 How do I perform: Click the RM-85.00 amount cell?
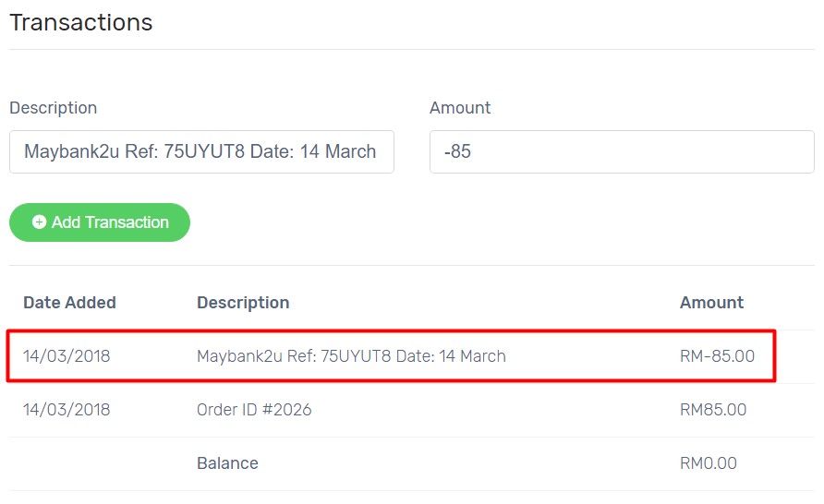pos(718,356)
